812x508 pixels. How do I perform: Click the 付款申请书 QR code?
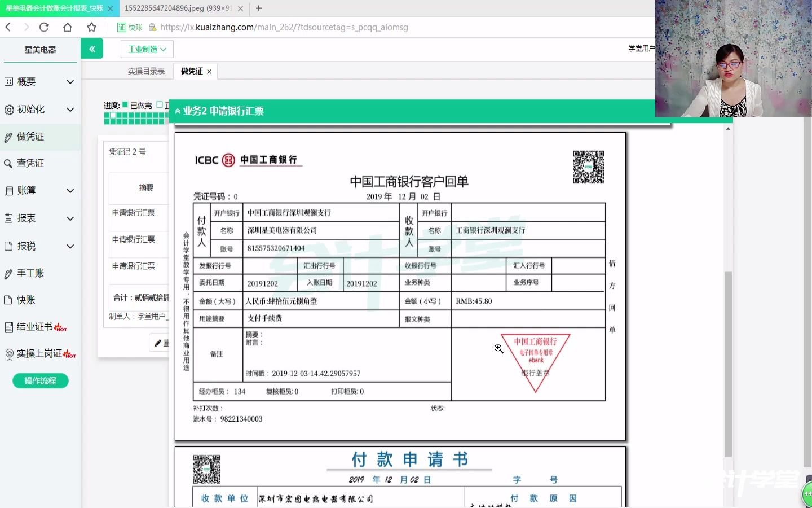[206, 470]
